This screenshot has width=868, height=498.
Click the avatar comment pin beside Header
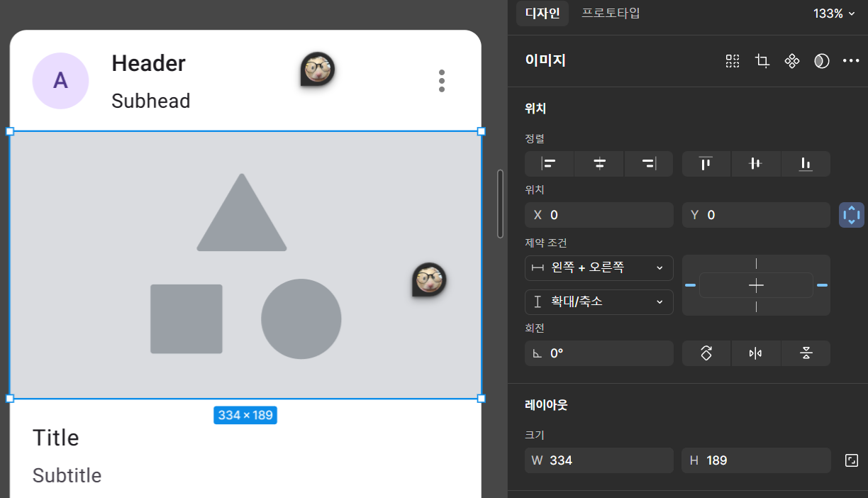coord(317,70)
